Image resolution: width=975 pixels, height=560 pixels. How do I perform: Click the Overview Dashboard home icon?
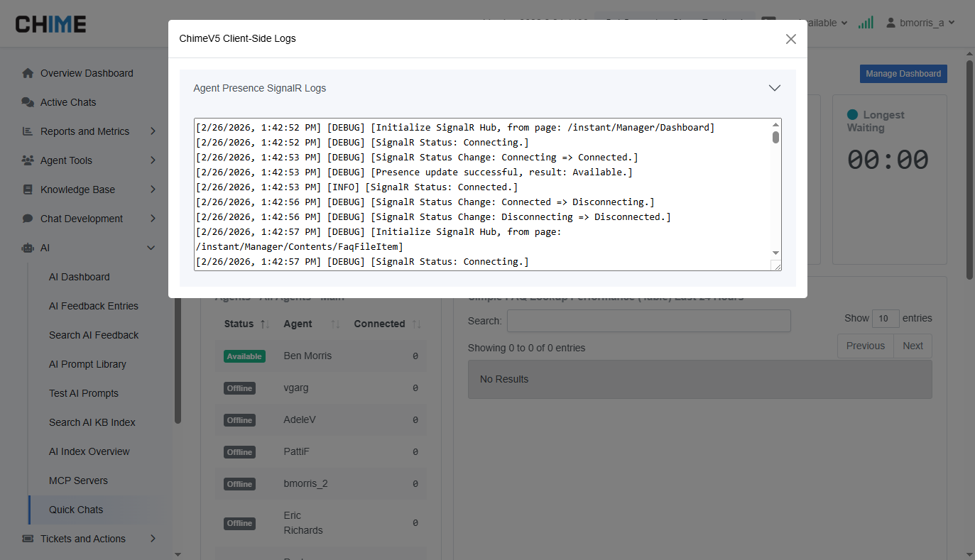pyautogui.click(x=28, y=73)
